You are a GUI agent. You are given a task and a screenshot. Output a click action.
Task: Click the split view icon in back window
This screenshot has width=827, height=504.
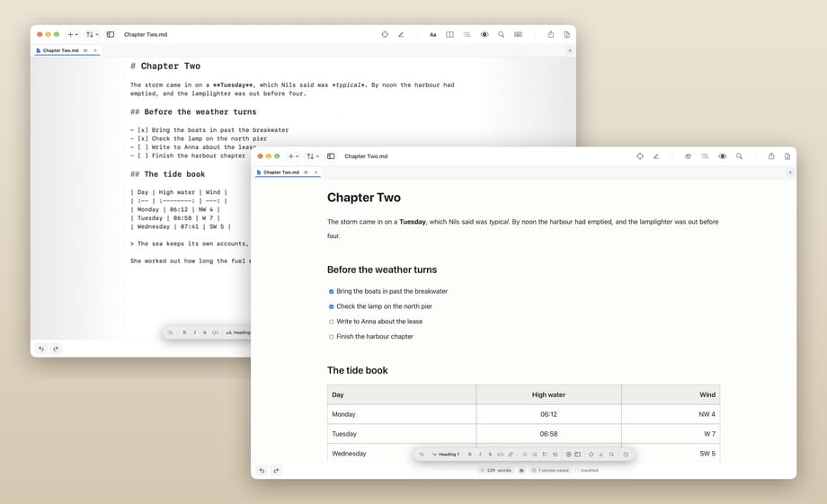(x=449, y=34)
